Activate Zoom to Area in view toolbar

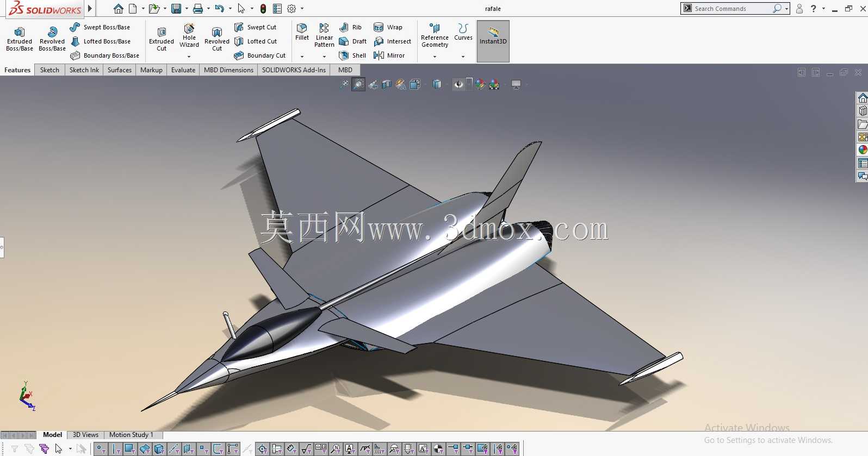(358, 84)
